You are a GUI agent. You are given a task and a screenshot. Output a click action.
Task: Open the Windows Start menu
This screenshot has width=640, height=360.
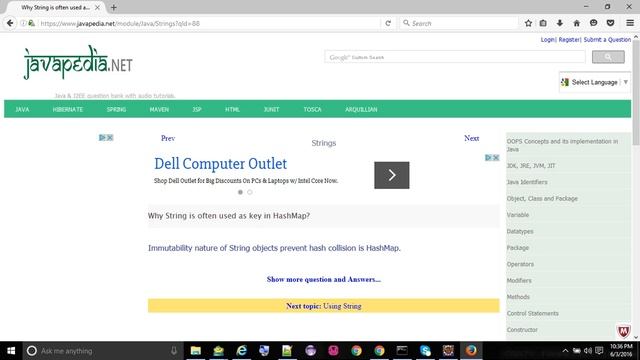point(11,351)
